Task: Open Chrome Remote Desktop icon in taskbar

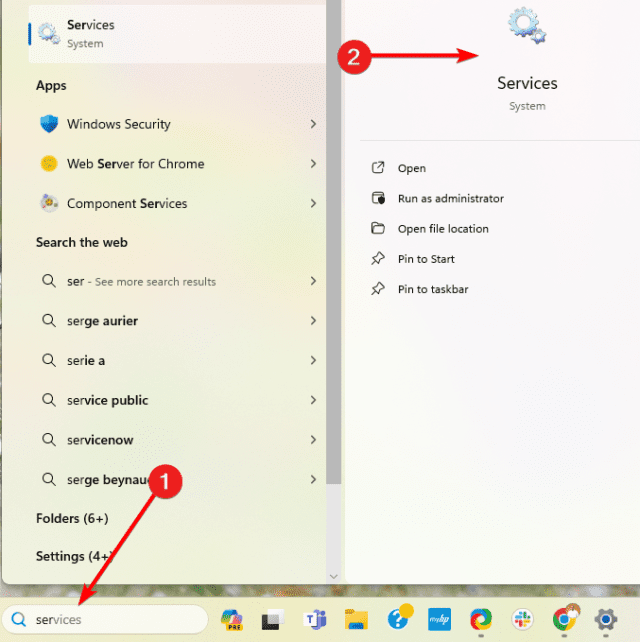Action: tap(481, 619)
